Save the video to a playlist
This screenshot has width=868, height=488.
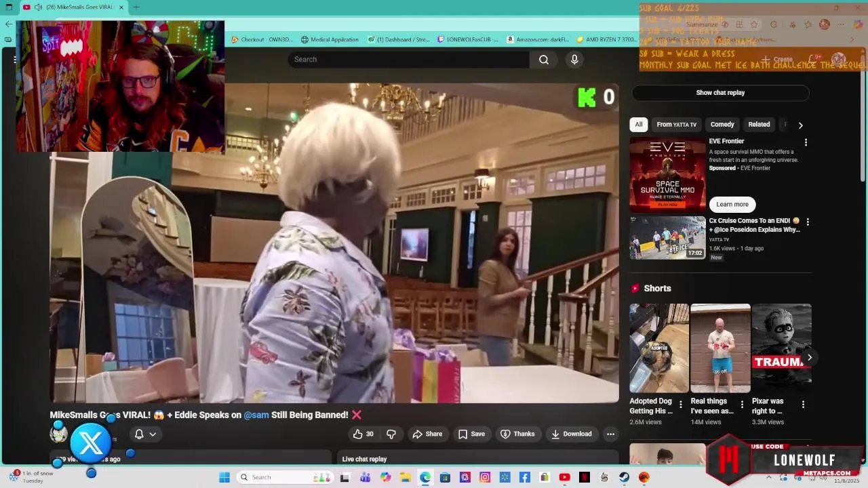coord(471,434)
